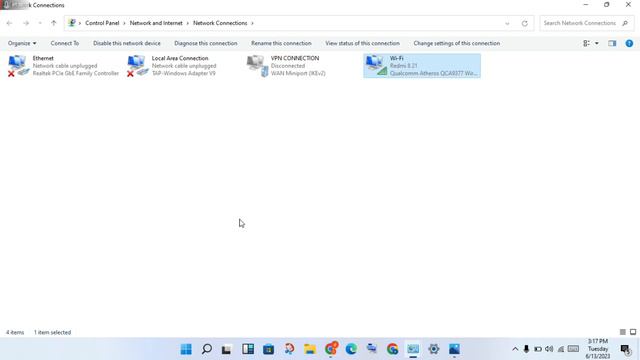Select the Wi-Fi adapter icon
640x360 pixels.
[x=376, y=66]
